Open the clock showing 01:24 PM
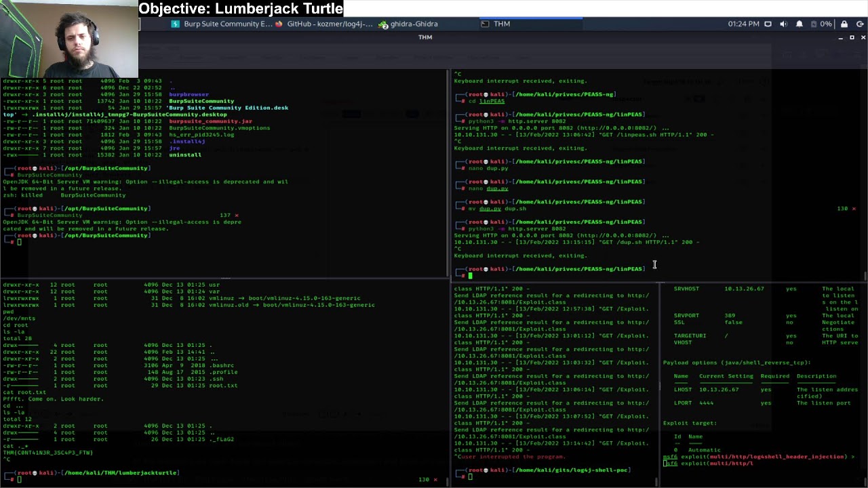The image size is (868, 488). point(744,24)
